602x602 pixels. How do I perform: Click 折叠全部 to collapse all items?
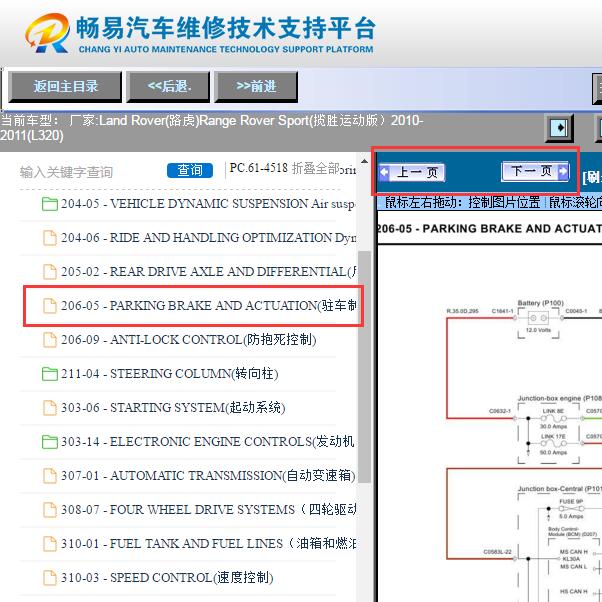(315, 168)
